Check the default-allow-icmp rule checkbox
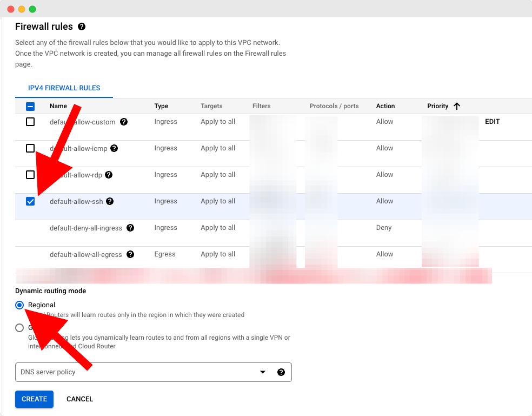The height and width of the screenshot is (416, 532). tap(30, 148)
